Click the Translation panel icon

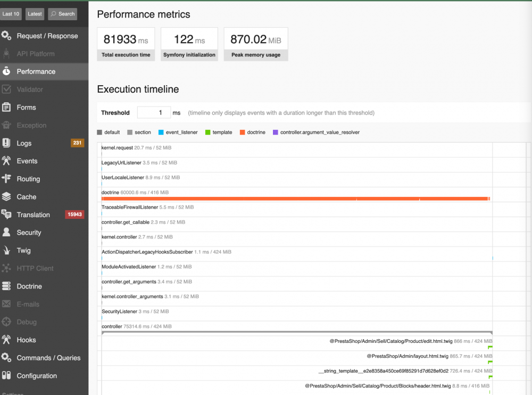tap(6, 215)
